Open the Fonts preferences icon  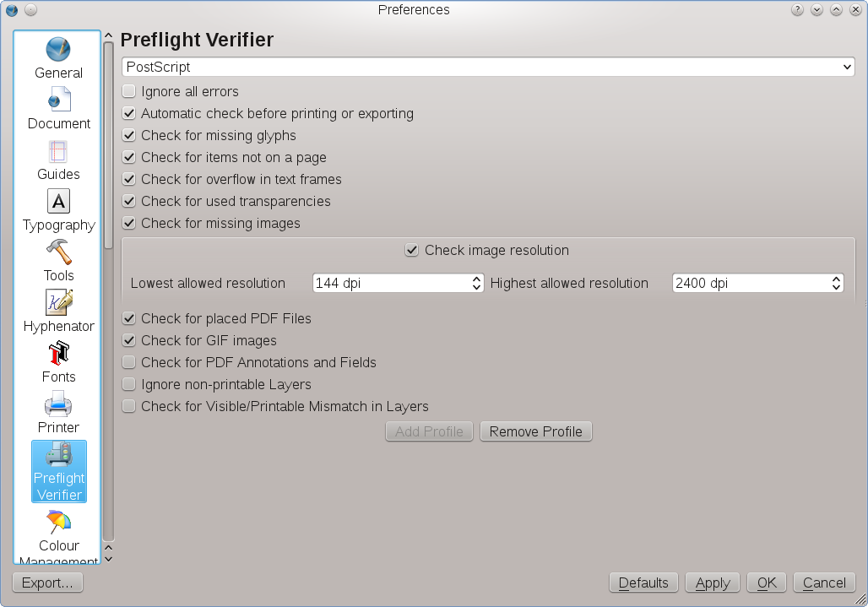pyautogui.click(x=58, y=354)
